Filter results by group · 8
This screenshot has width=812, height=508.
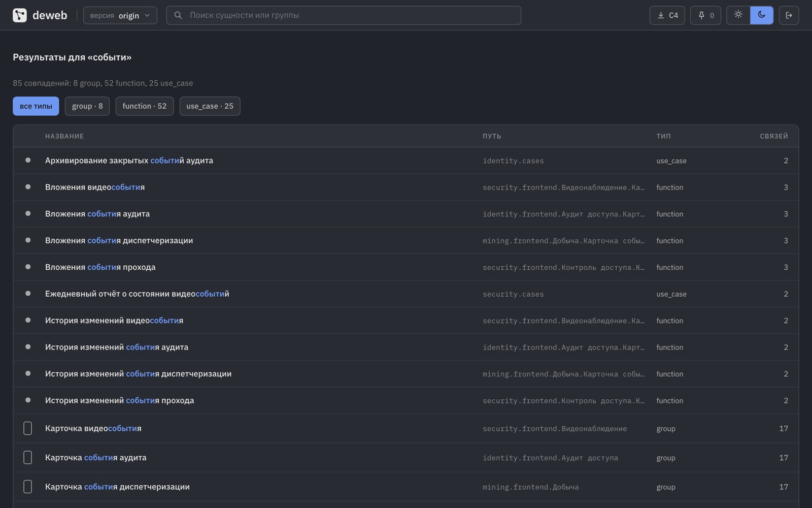coord(87,106)
